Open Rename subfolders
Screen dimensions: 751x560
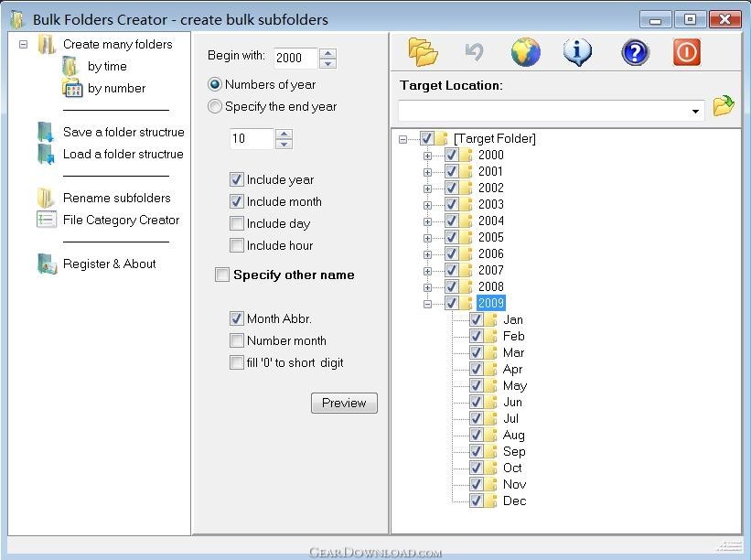(x=116, y=198)
